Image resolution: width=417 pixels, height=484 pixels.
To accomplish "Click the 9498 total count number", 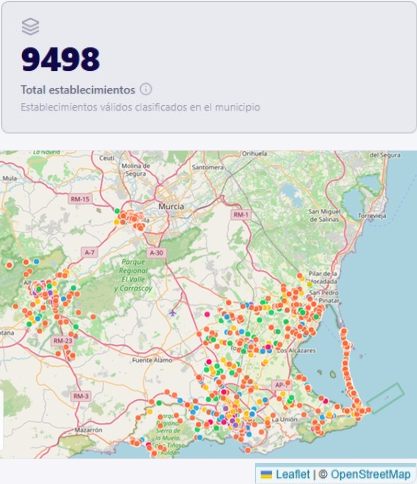I will [60, 60].
